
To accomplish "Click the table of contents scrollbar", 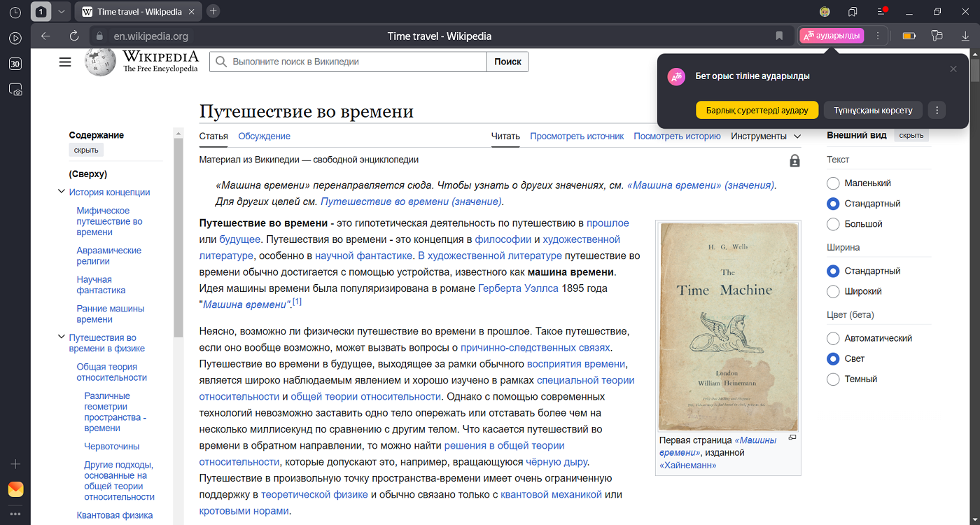I will pos(178,231).
